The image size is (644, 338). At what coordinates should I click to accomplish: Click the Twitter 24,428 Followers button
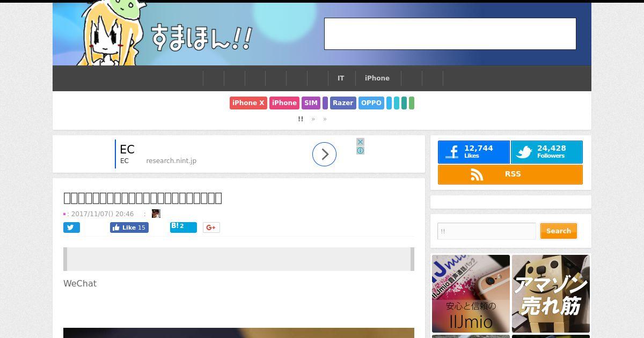546,152
